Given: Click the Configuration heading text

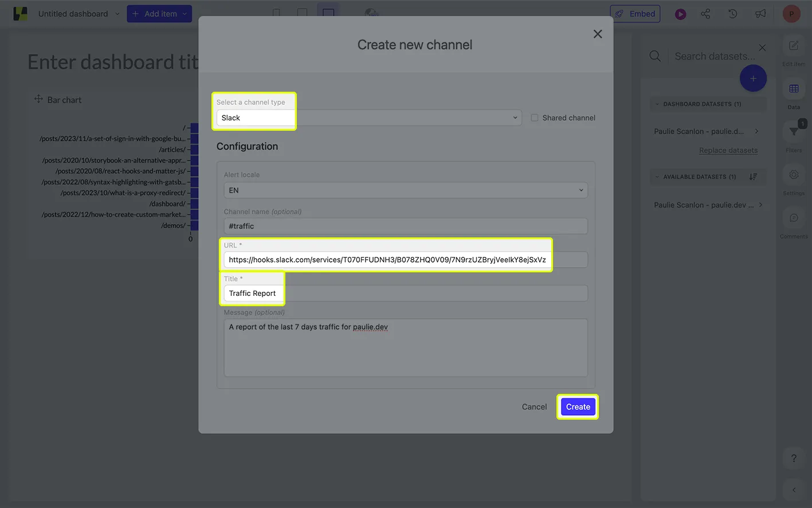Looking at the screenshot, I should click(x=247, y=146).
